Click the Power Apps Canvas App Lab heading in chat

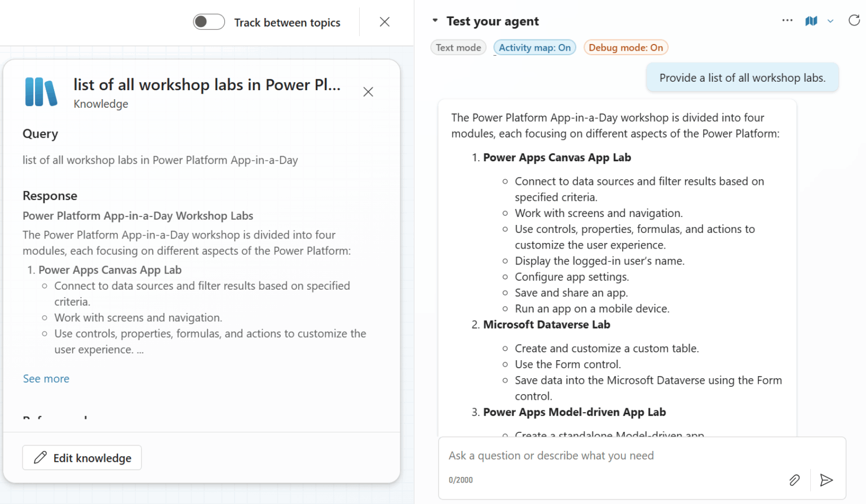[556, 158]
